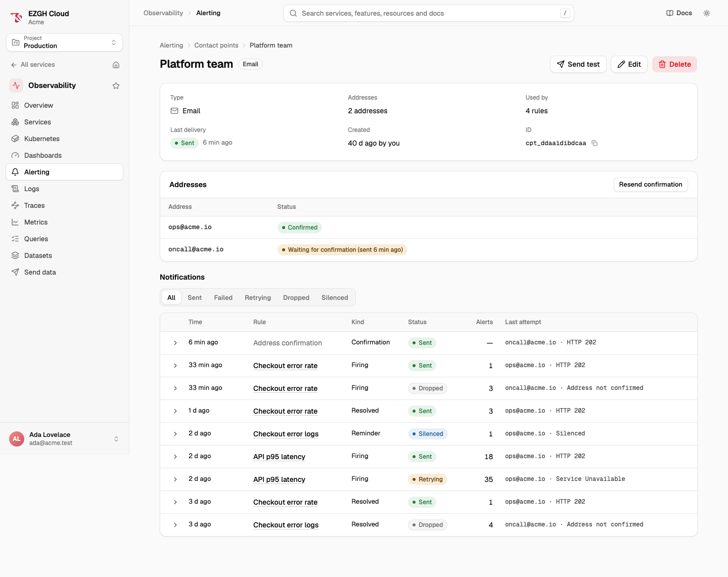Click the EZGH Cloud logo icon
This screenshot has width=728, height=577.
pos(16,18)
